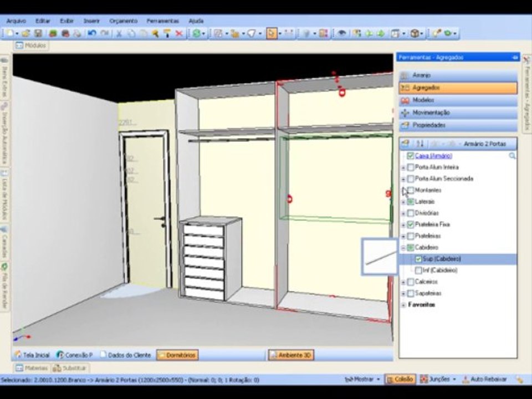Switch to the Ambiente 3D tab

[x=291, y=355]
